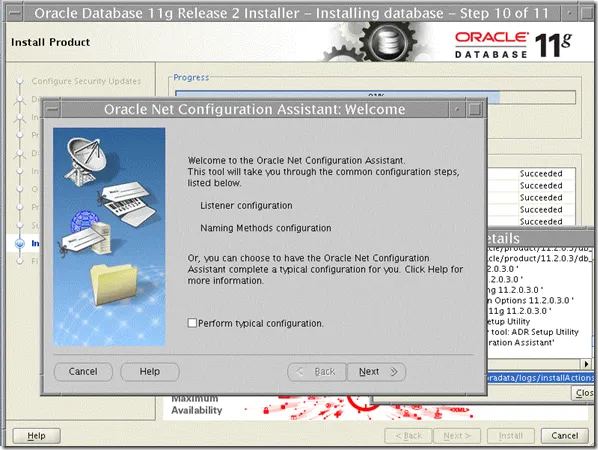
Task: Open window menu icon of Net Configuration dialog
Action: [52, 110]
